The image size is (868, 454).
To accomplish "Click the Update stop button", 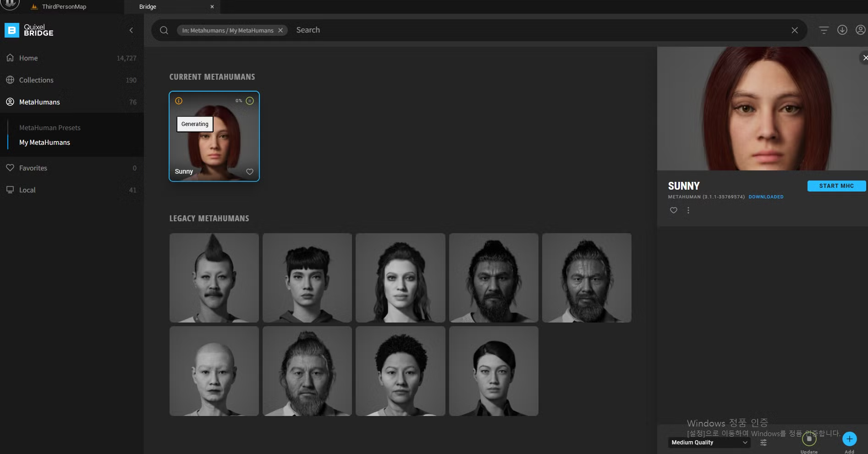I will click(x=809, y=439).
